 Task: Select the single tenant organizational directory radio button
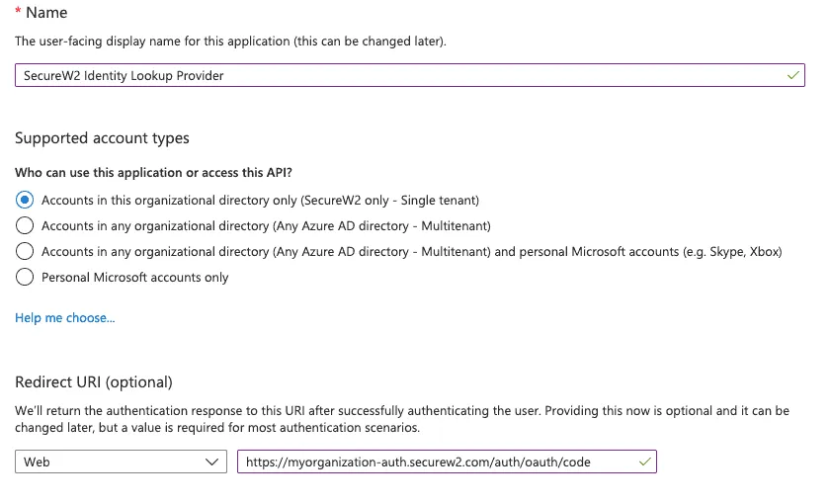coord(25,200)
